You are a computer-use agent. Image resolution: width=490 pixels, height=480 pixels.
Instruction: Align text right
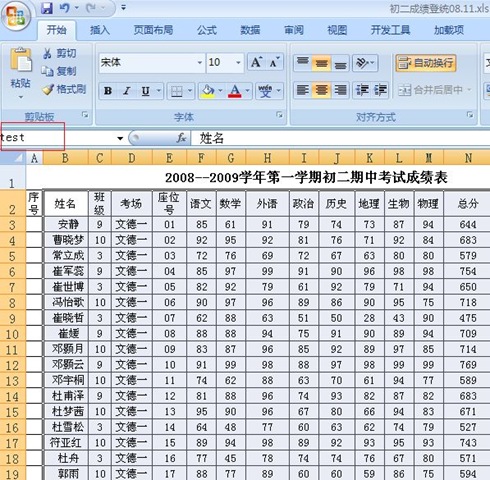tap(340, 90)
